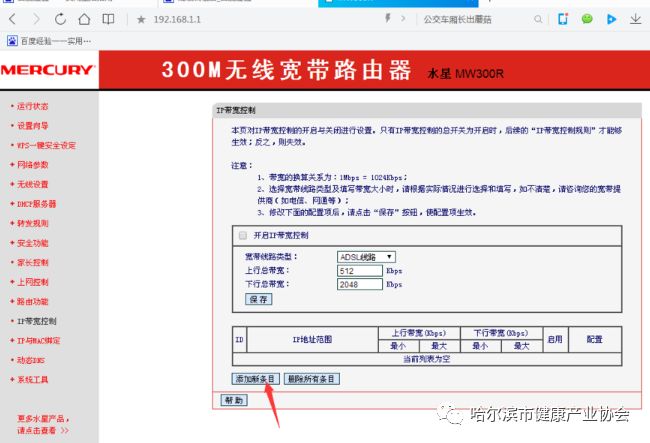Open WPS一键安全设定 in the sidebar

pos(46,145)
